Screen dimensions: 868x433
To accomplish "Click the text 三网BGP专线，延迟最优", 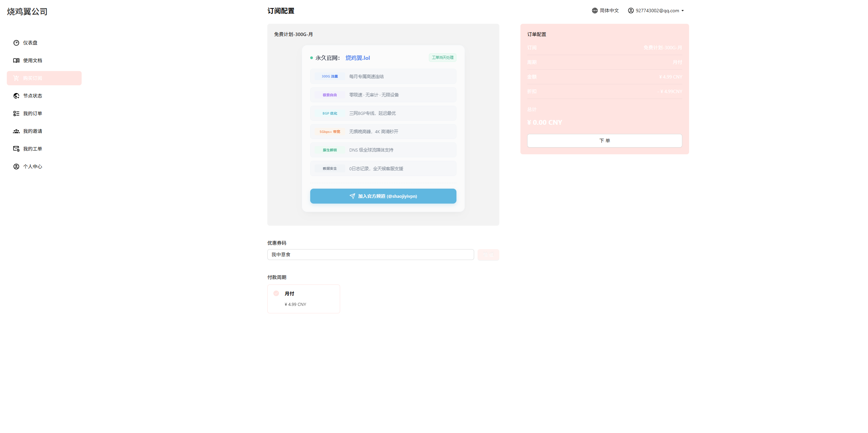I will [x=372, y=113].
